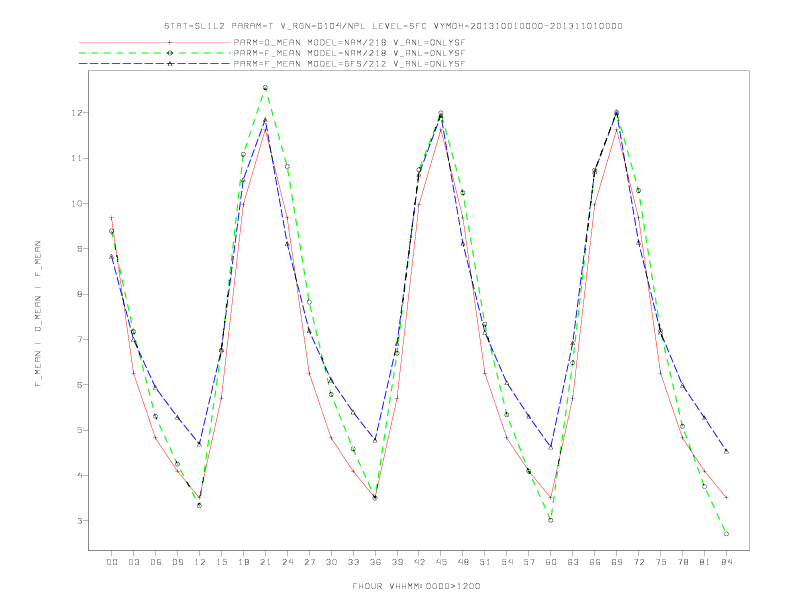This screenshot has height=612, width=792.
Task: Click x-axis forecast hour label 57
Action: tap(529, 562)
